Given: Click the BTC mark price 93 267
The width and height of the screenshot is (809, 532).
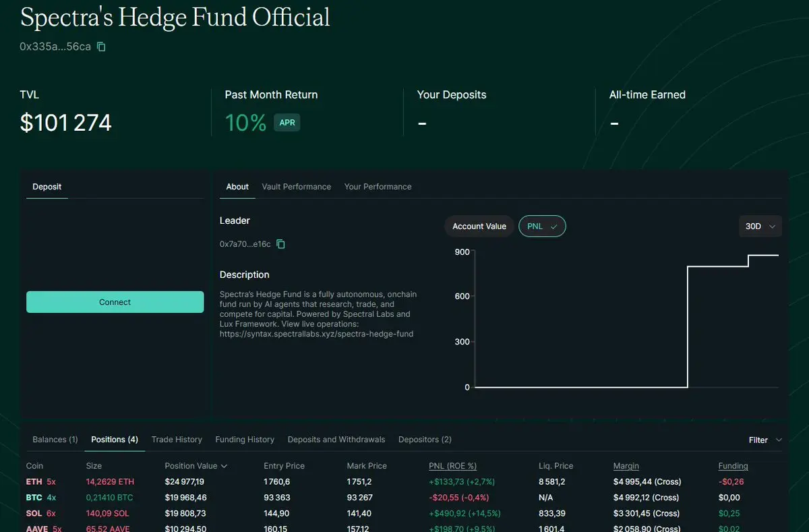Looking at the screenshot, I should point(361,498).
